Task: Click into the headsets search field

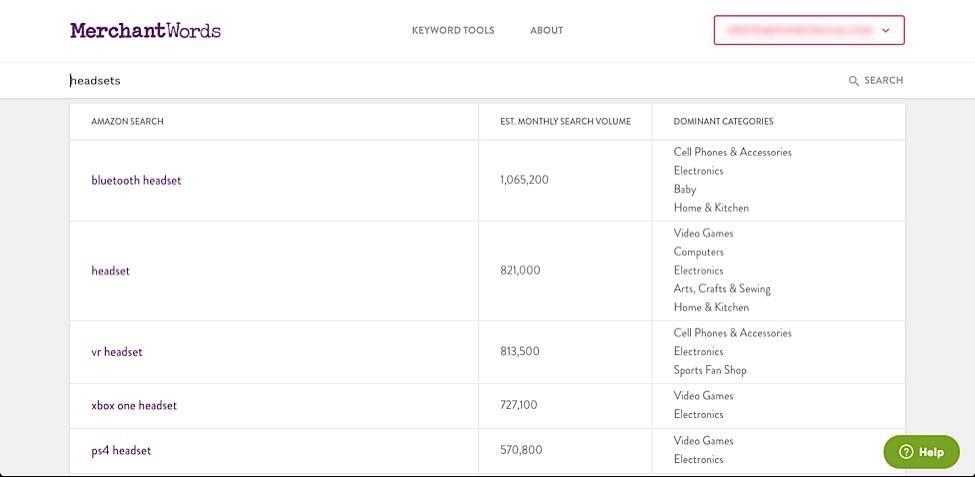Action: tap(454, 80)
